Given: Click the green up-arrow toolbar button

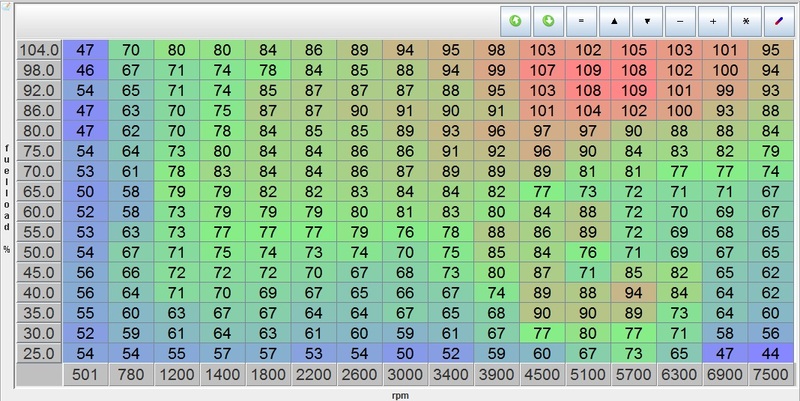Looking at the screenshot, I should pyautogui.click(x=515, y=21).
